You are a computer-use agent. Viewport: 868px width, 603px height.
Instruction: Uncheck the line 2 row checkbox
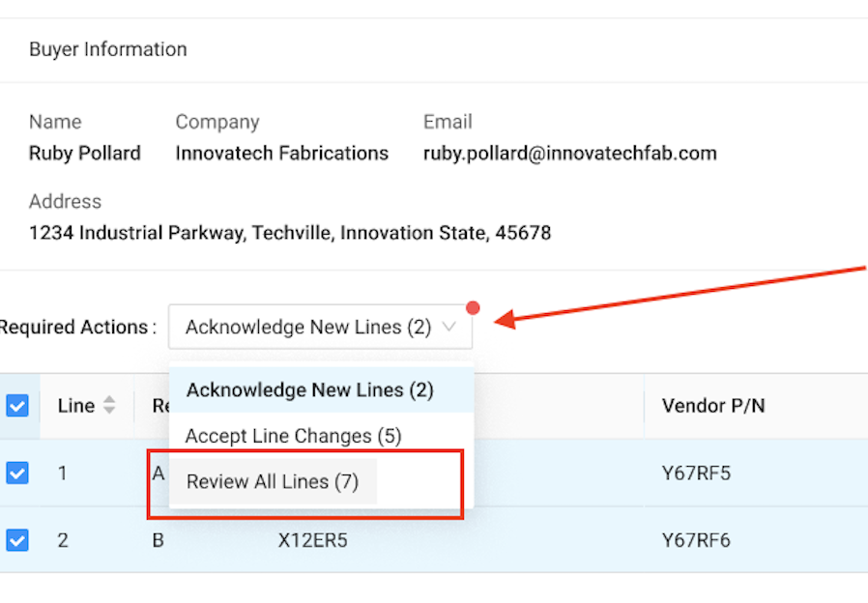tap(17, 540)
